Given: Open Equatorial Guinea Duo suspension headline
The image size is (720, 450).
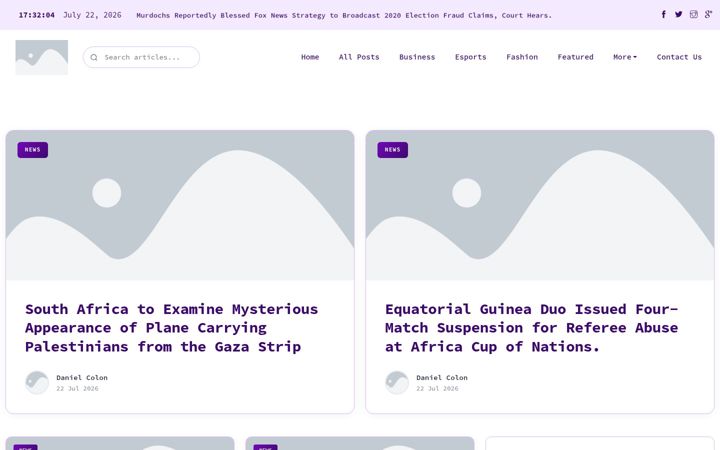Looking at the screenshot, I should click(x=532, y=328).
